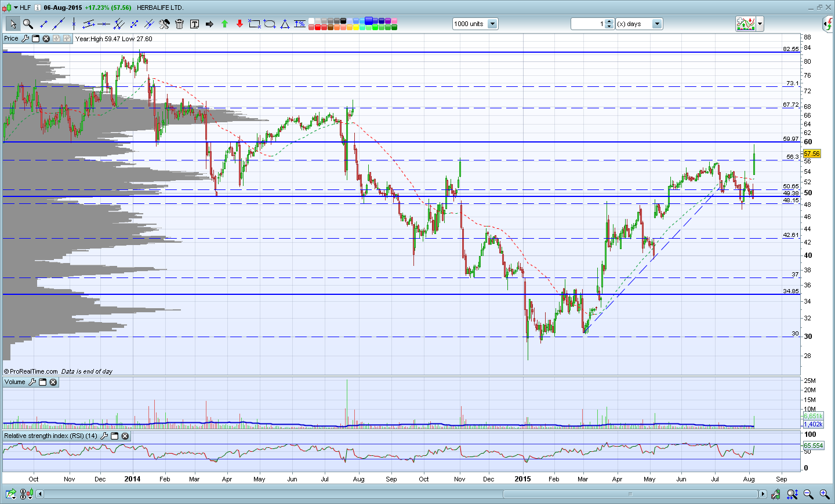Image resolution: width=835 pixels, height=504 pixels.
Task: Close the Price panel
Action: [x=46, y=39]
